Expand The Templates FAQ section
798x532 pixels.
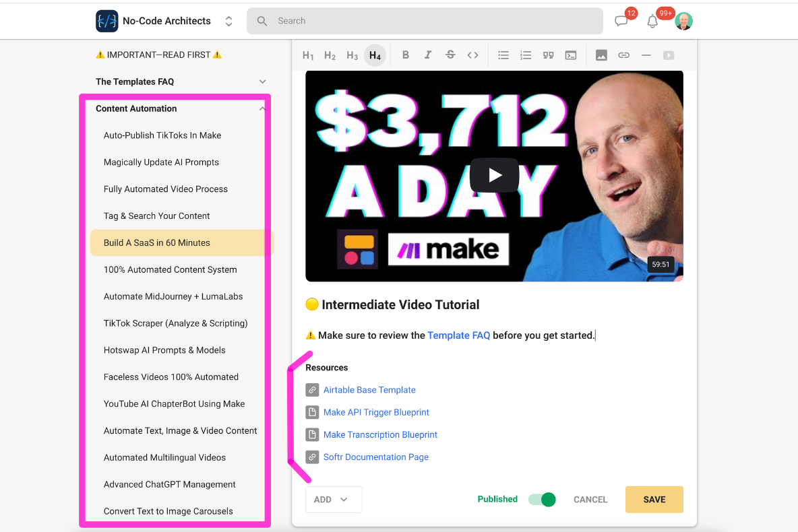click(x=263, y=81)
